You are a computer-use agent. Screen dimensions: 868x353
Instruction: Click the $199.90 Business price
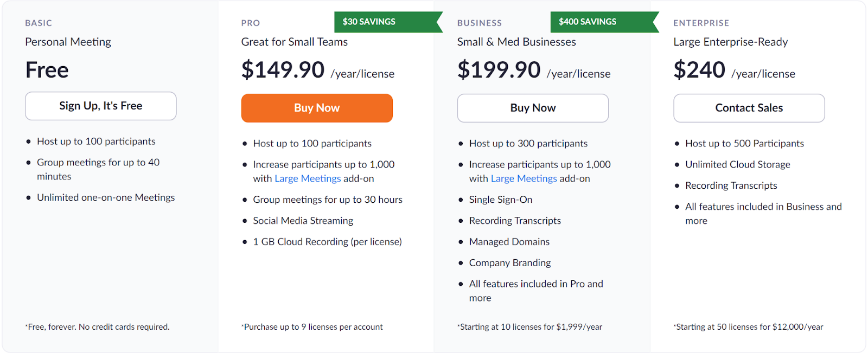499,70
